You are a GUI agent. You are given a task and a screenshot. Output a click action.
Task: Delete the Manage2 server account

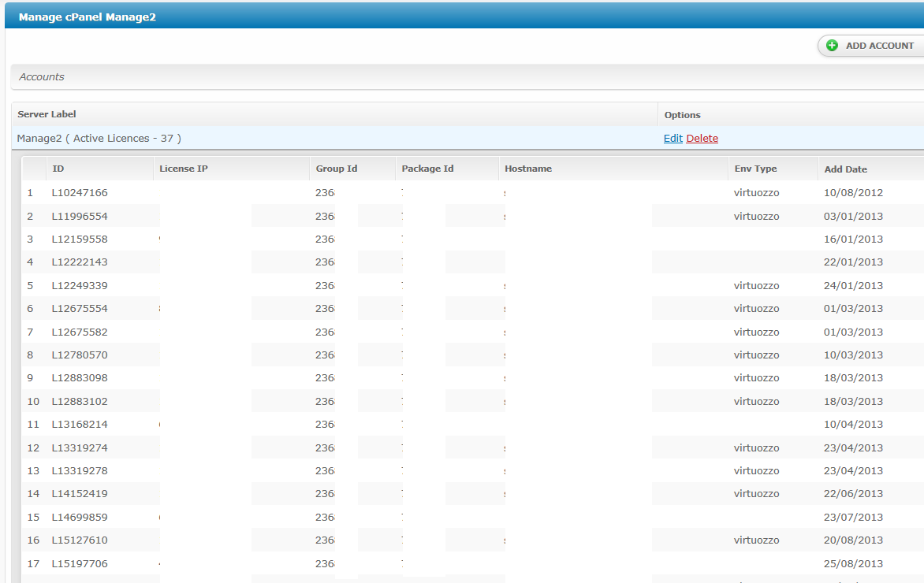click(702, 139)
